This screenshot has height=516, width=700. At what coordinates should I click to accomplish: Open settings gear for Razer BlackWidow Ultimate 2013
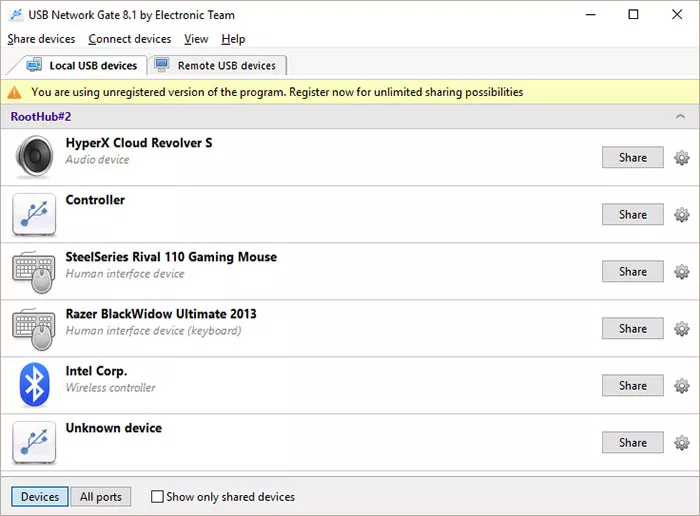coord(681,329)
